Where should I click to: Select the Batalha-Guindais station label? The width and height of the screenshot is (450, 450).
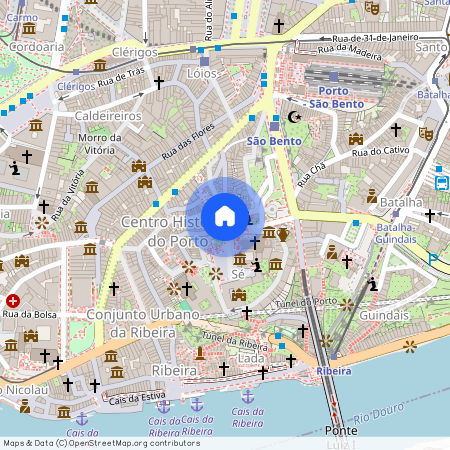[x=396, y=233]
